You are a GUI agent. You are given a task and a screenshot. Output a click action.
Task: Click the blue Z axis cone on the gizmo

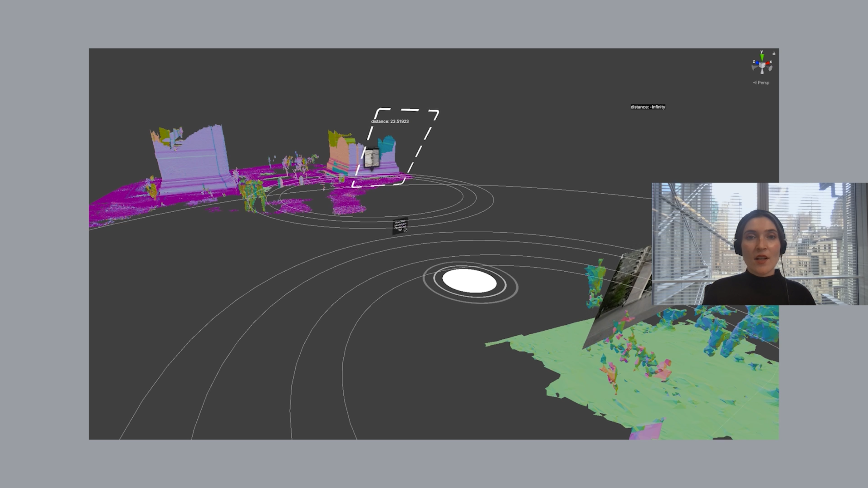tap(757, 63)
